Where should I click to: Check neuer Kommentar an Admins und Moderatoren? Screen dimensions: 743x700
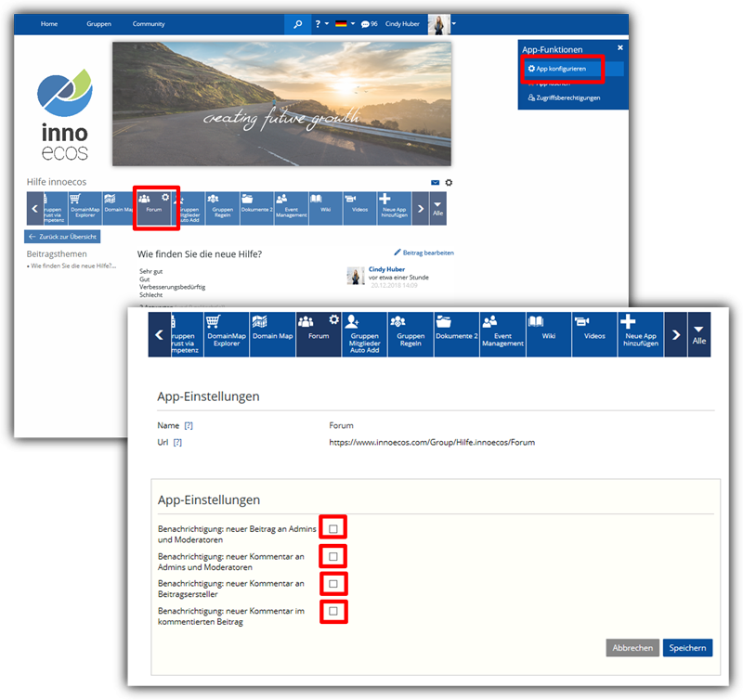(x=333, y=556)
